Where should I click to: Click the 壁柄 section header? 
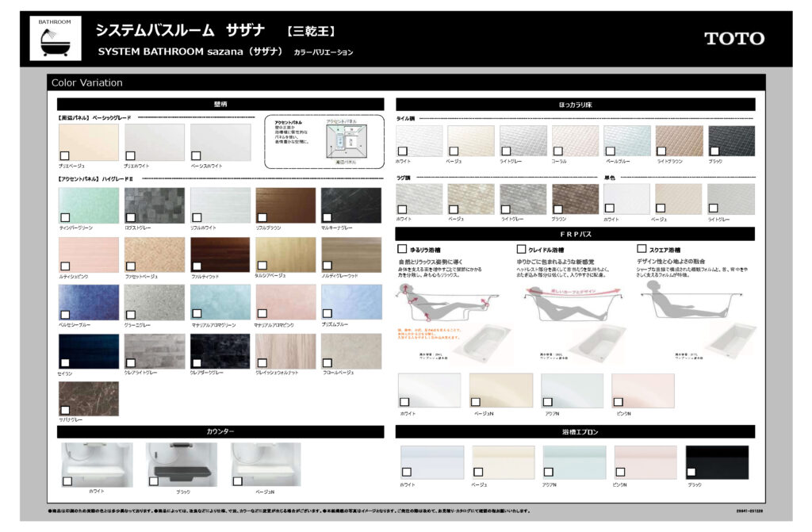(x=220, y=104)
